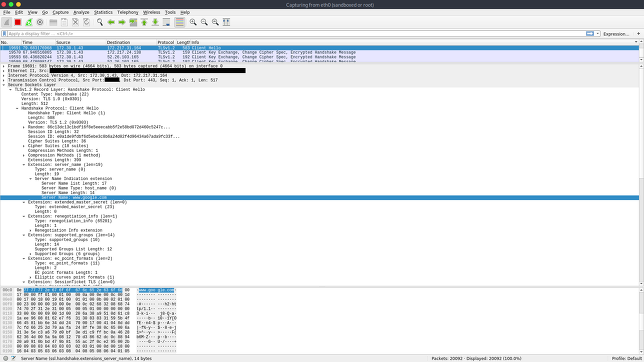Sort packet list by Destination column
This screenshot has width=644, height=362.
coord(131,42)
